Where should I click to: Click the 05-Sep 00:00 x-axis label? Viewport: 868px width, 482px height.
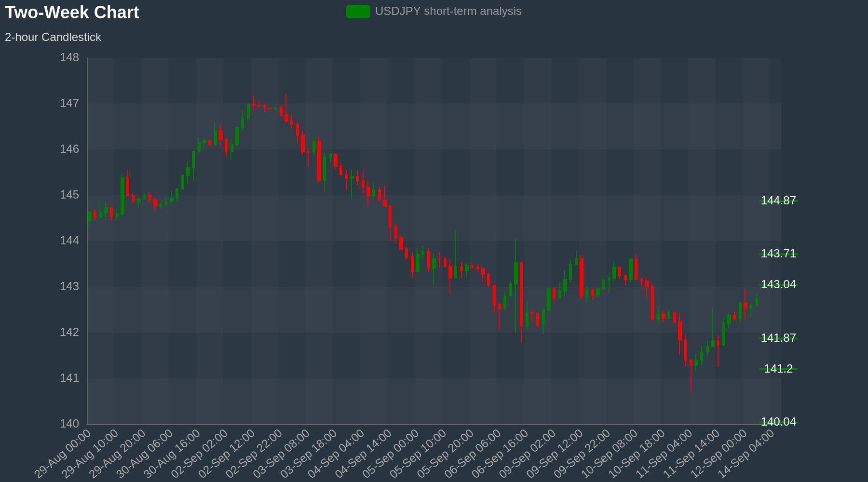pos(391,454)
